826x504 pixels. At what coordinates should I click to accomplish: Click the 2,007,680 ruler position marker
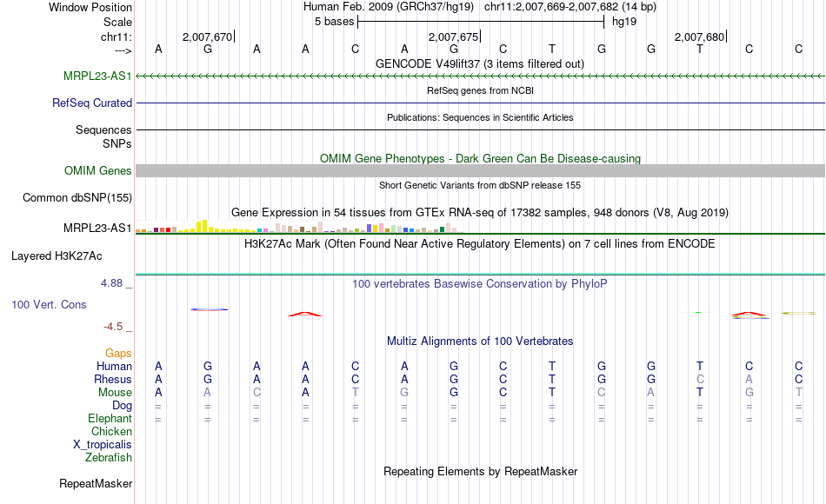point(699,36)
